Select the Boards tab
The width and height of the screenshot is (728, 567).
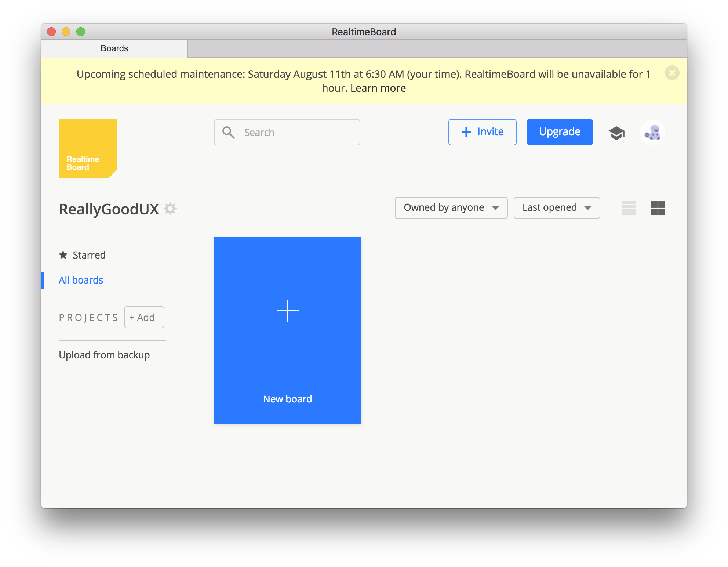[x=114, y=48]
